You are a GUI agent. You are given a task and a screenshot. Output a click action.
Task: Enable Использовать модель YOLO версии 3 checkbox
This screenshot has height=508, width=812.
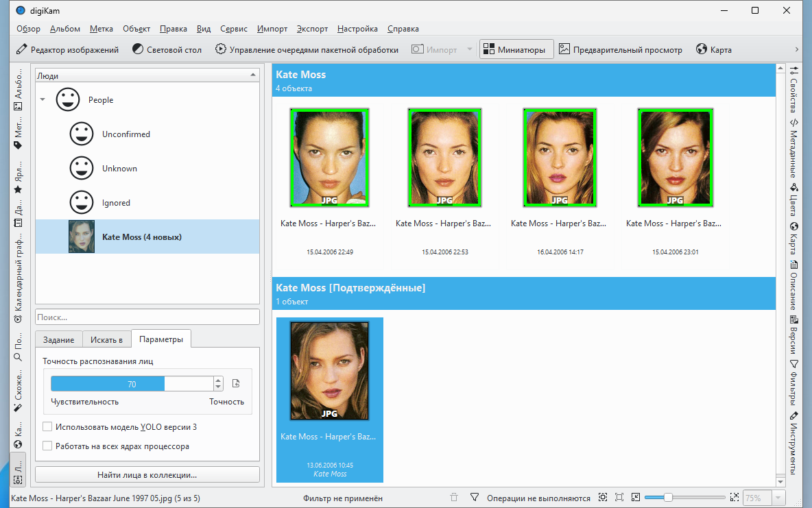47,426
